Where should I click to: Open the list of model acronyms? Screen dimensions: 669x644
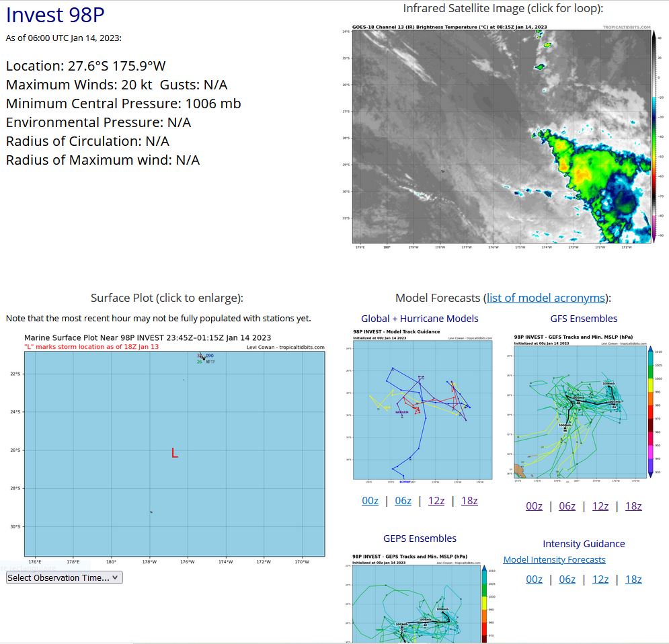tap(545, 298)
